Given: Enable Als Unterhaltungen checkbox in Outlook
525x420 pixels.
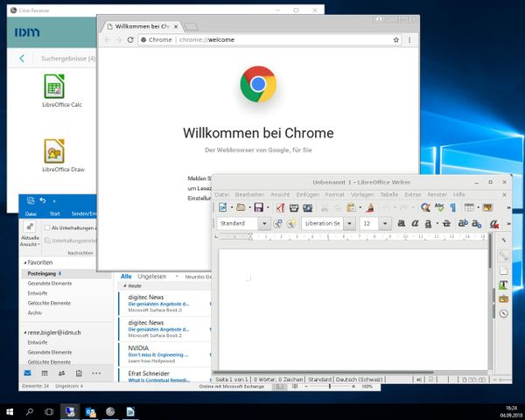Looking at the screenshot, I should 47,227.
